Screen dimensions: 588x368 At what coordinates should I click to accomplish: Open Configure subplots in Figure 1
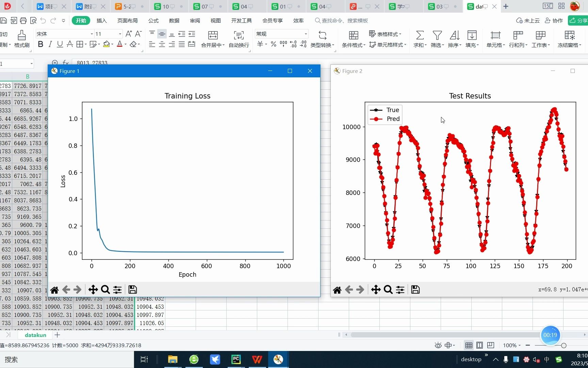[x=117, y=290]
